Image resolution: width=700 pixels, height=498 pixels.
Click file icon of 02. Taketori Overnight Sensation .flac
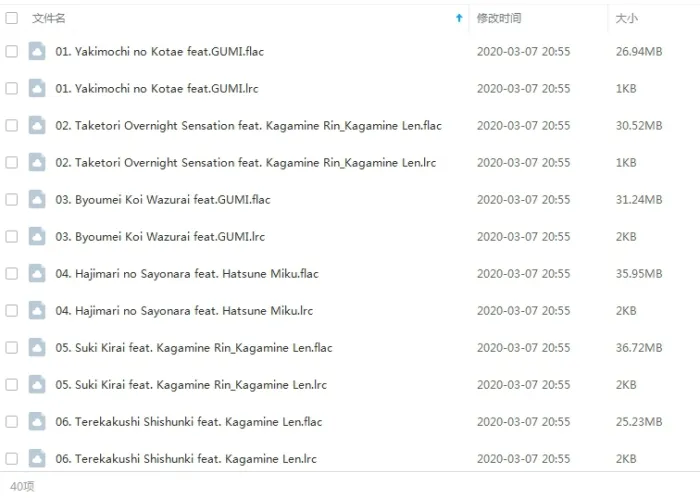point(37,125)
